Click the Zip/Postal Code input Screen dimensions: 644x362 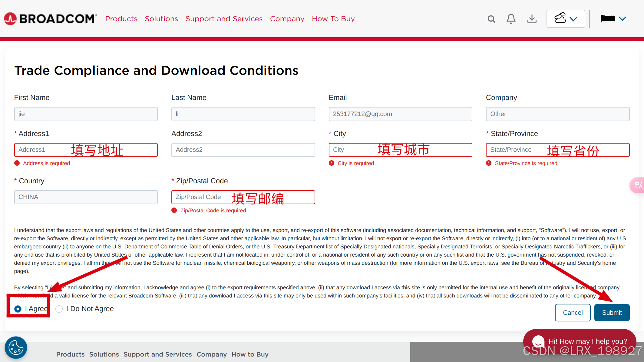coord(200,197)
